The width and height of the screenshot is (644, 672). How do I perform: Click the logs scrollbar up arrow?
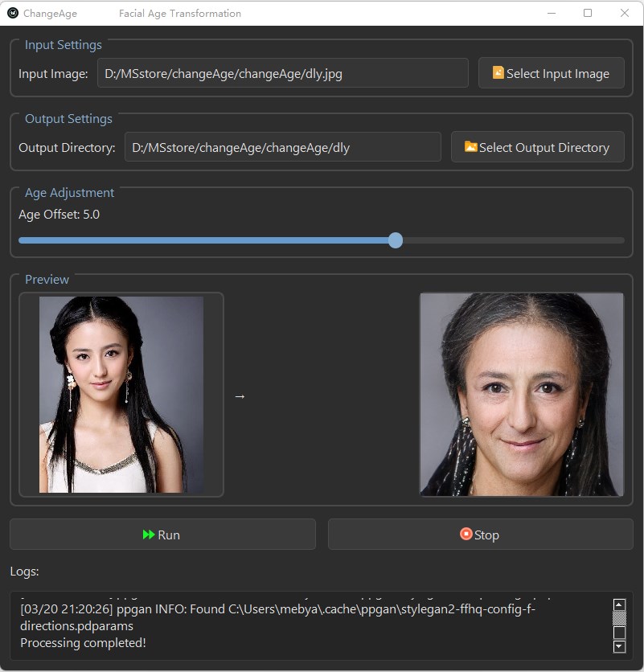[x=619, y=604]
